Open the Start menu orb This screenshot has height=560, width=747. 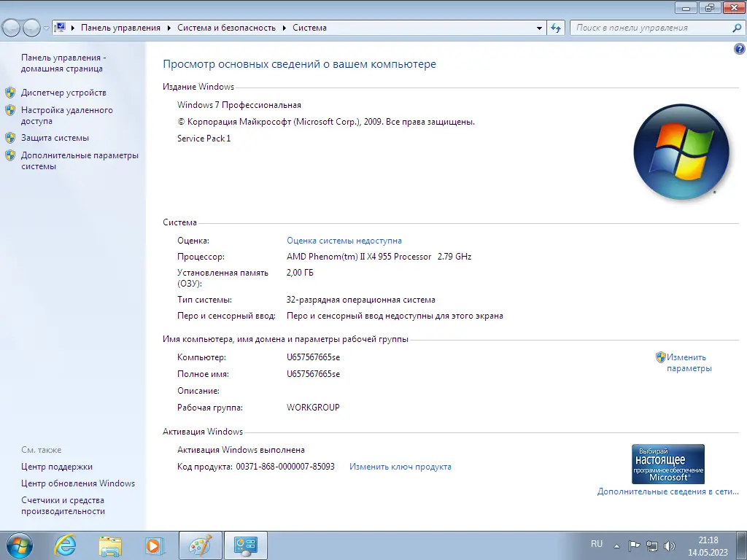20,545
